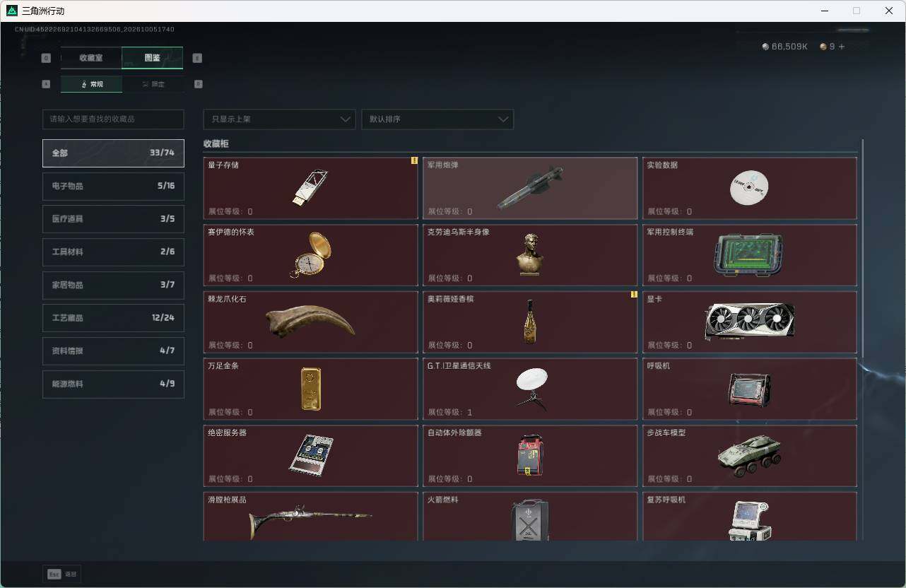Pick the 奥莉薇娅香槟 champagne bottle
The height and width of the screenshot is (588, 906).
click(x=530, y=322)
